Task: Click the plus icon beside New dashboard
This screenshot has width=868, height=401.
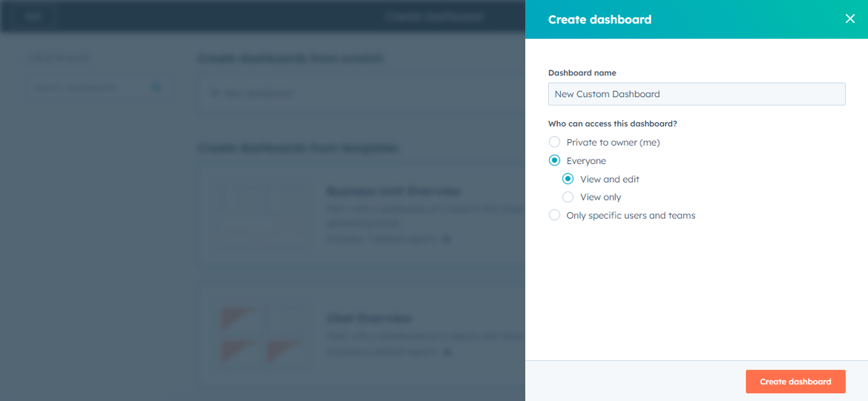Action: [214, 93]
